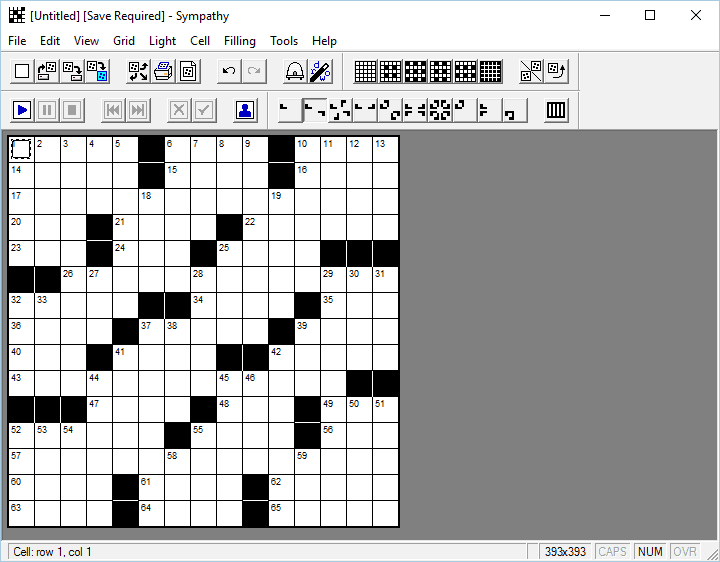Viewport: 720px width, 562px height.
Task: Click the New blank grid icon
Action: [22, 71]
